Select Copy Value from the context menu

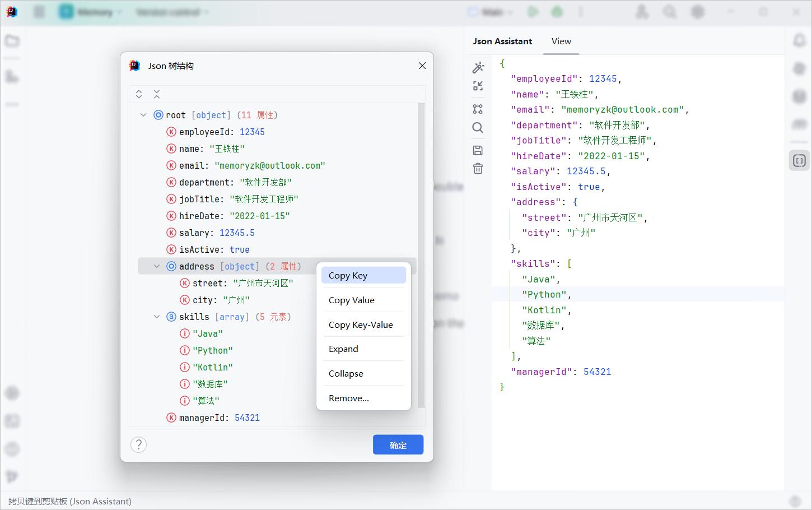pos(351,300)
